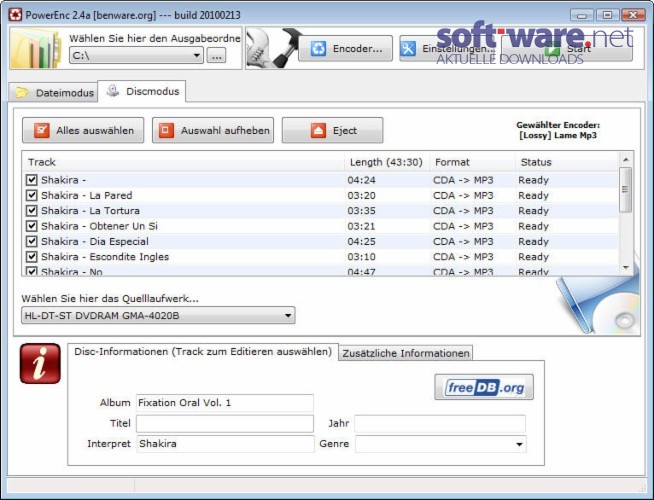This screenshot has width=654, height=500.
Task: Click the Track column header
Action: (x=183, y=162)
